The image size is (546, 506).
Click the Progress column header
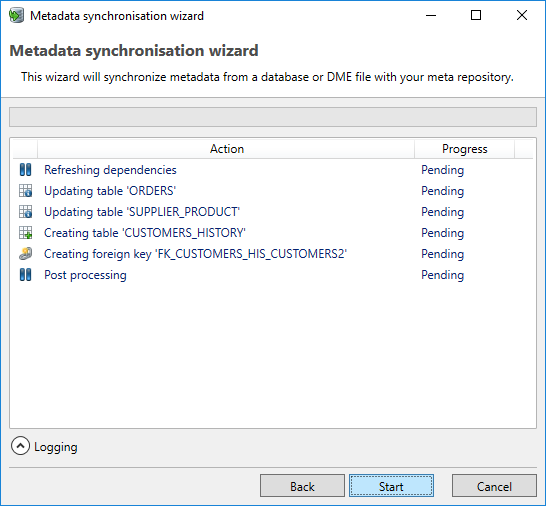[x=465, y=149]
